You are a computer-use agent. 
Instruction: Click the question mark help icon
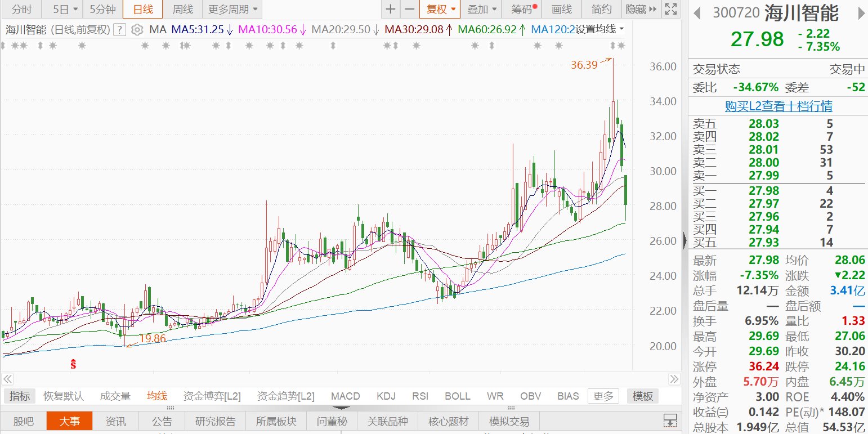pyautogui.click(x=119, y=30)
